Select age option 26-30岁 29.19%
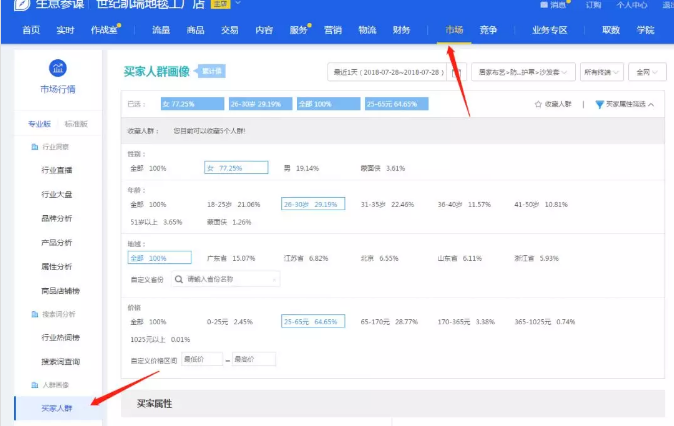The width and height of the screenshot is (674, 426). [x=313, y=204]
